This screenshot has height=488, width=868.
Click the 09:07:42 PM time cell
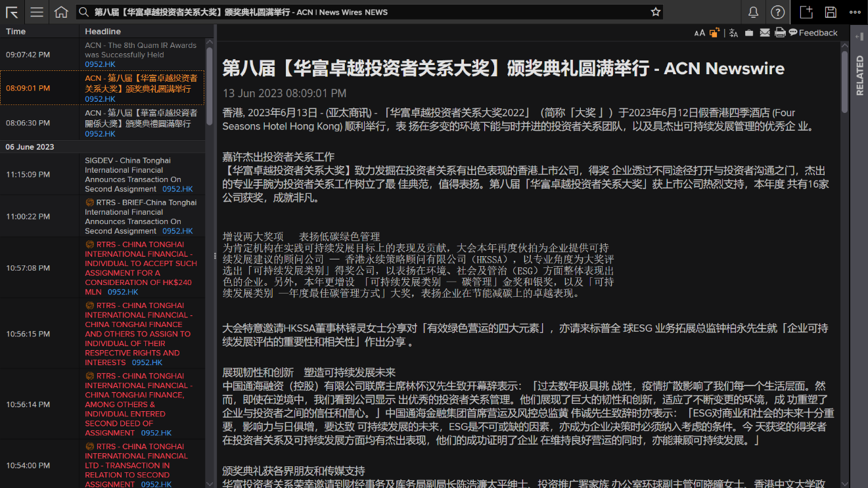28,55
